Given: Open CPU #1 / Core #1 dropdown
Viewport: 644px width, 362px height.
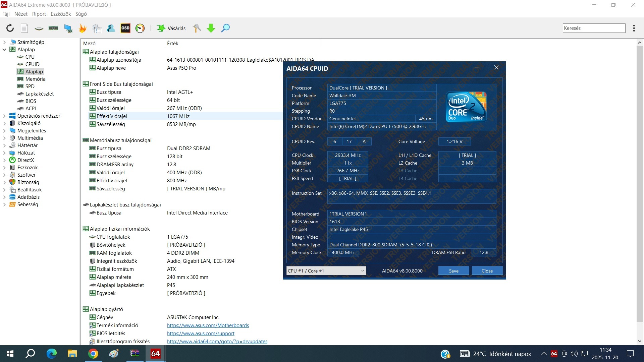Looking at the screenshot, I should pos(326,271).
